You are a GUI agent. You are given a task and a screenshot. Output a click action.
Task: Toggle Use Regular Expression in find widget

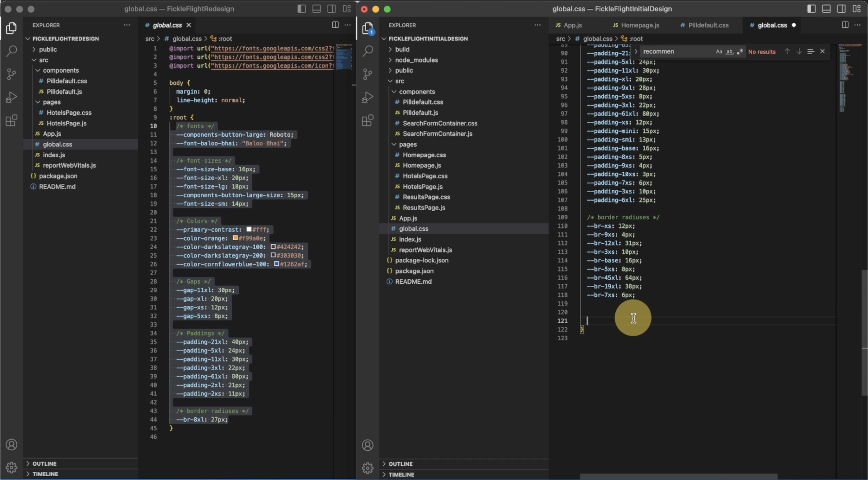(x=740, y=52)
